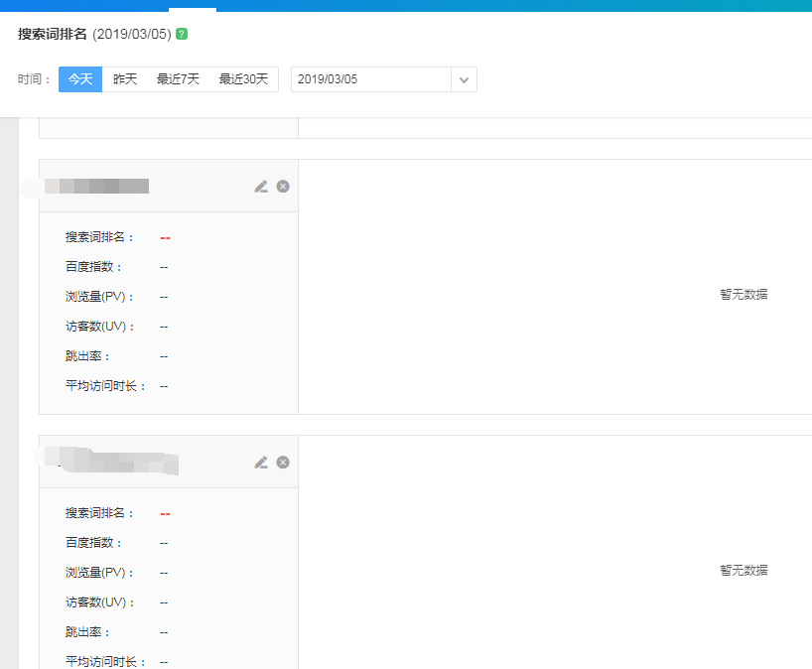Edit the first keyword card with pencil icon
The height and width of the screenshot is (669, 812).
tap(261, 187)
